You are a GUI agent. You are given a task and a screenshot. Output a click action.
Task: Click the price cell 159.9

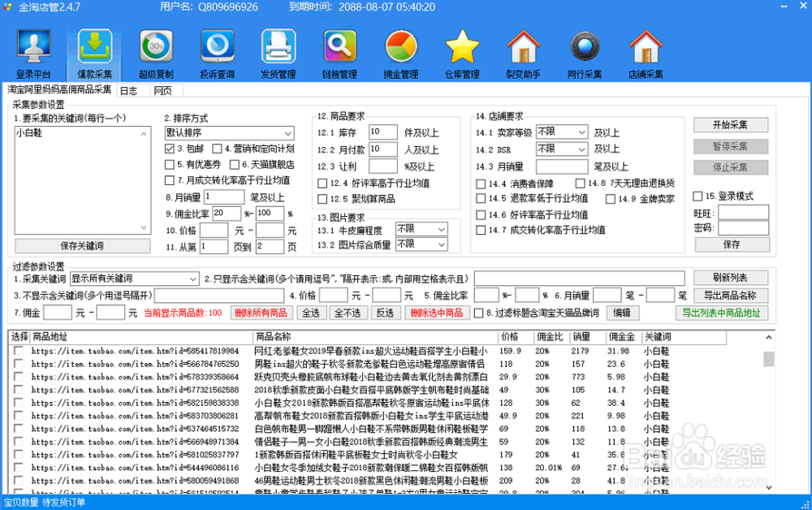(510, 351)
